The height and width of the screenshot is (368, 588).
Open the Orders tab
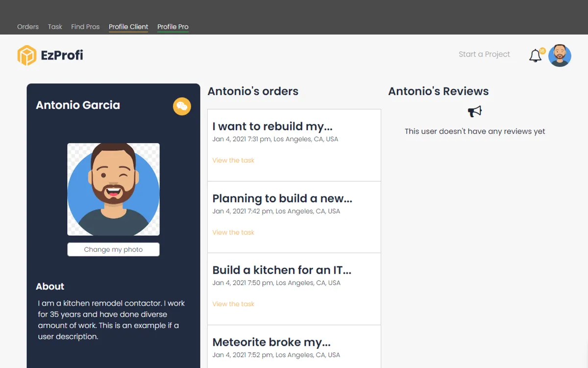pyautogui.click(x=28, y=27)
